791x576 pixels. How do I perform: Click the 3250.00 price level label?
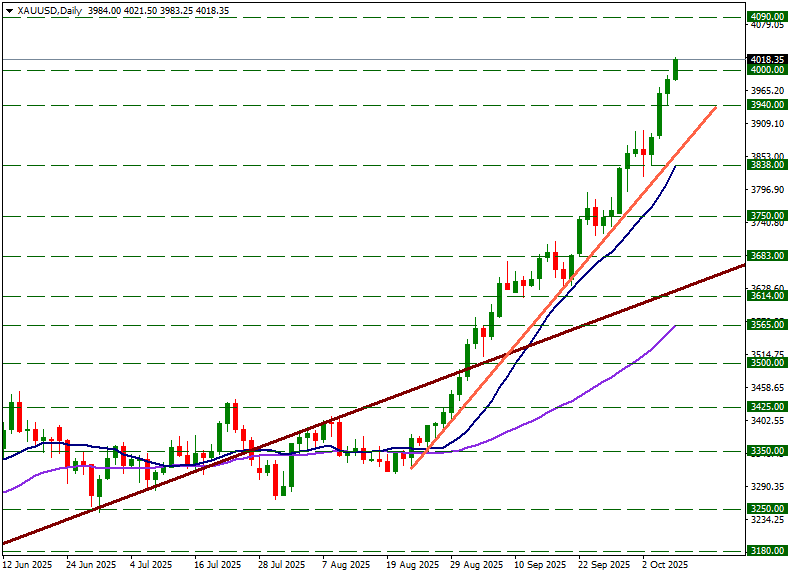766,508
